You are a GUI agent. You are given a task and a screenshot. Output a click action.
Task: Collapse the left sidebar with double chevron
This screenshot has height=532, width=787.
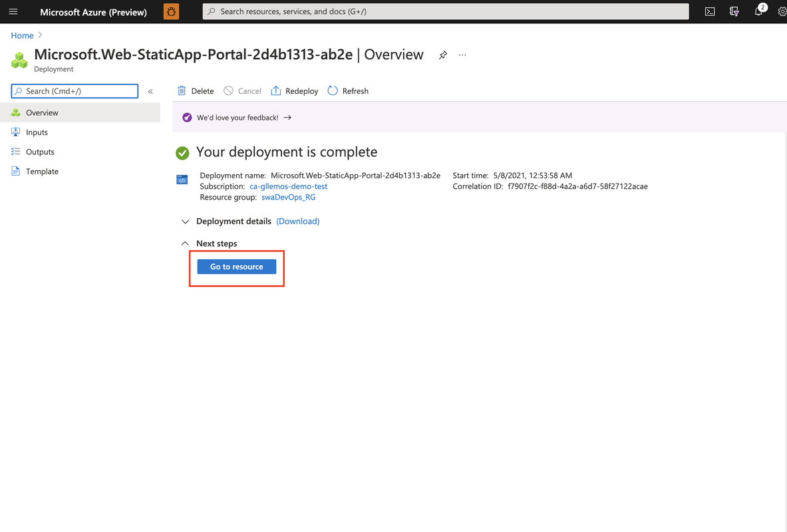pos(150,91)
